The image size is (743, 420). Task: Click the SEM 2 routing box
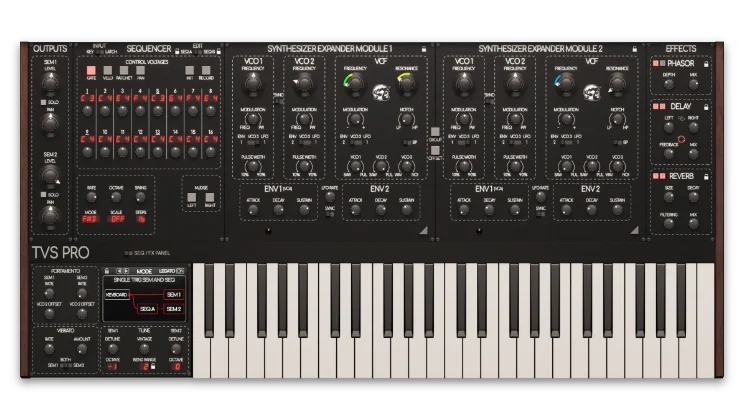[173, 309]
